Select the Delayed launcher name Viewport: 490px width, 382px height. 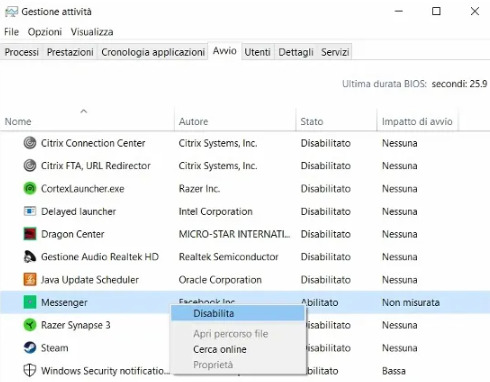pos(78,211)
